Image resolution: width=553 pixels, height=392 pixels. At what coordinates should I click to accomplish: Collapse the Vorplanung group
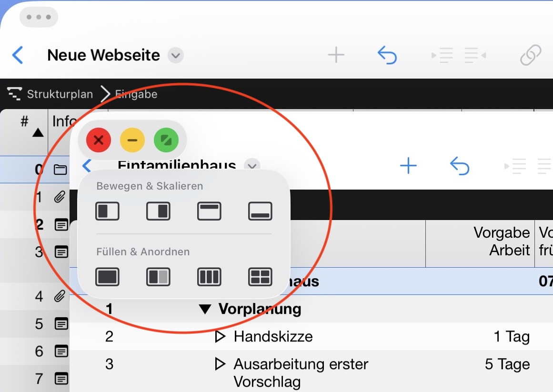[205, 309]
